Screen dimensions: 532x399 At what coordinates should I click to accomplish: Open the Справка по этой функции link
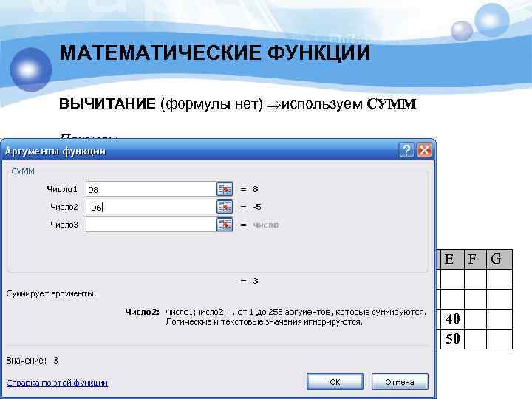[57, 383]
